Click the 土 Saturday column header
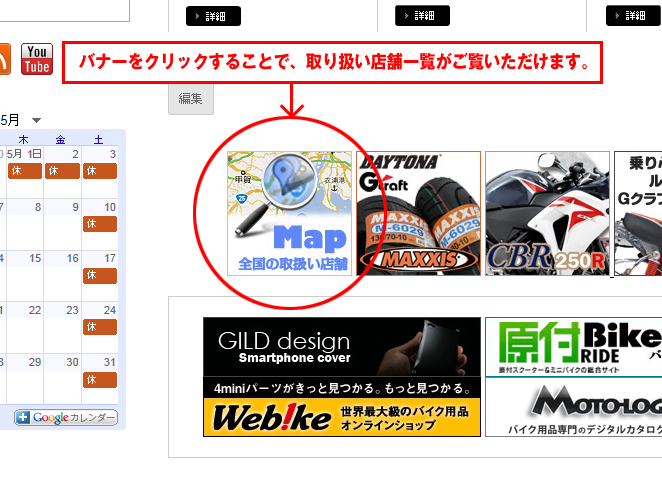Viewport: 662px width, 491px height. tap(98, 140)
